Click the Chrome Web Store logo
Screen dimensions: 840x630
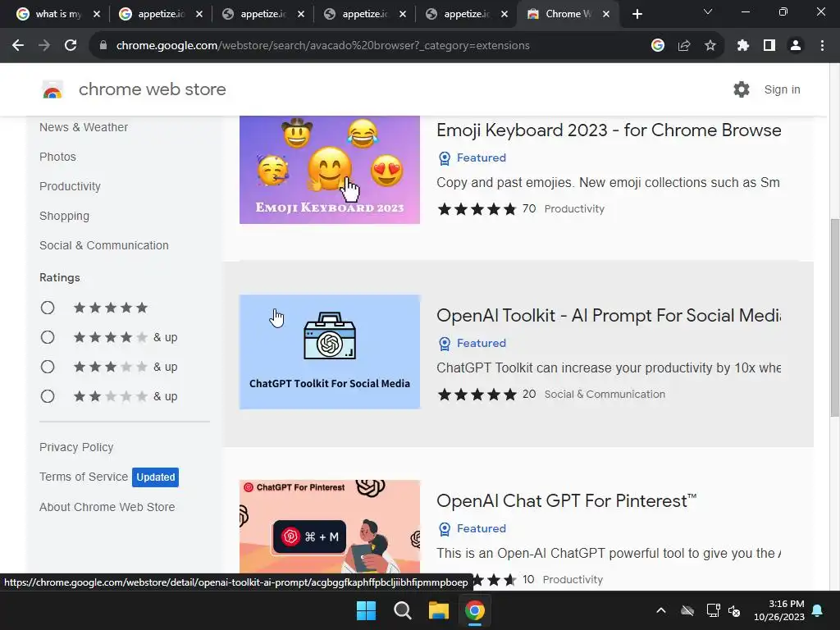52,89
